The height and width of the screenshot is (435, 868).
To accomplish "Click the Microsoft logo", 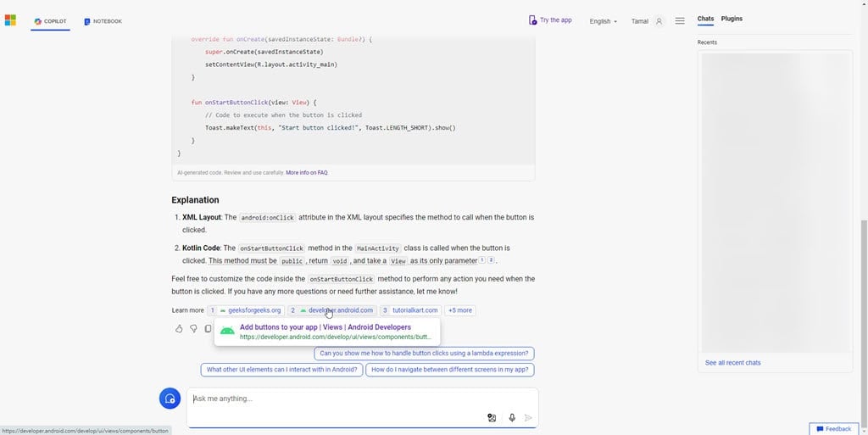I will click(10, 20).
